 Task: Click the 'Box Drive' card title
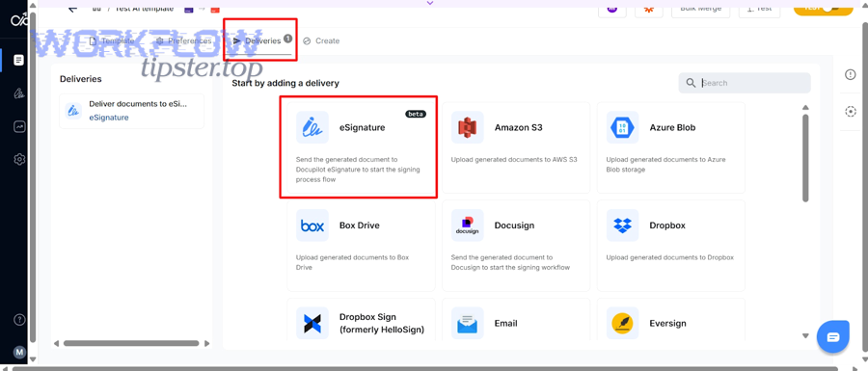point(360,225)
